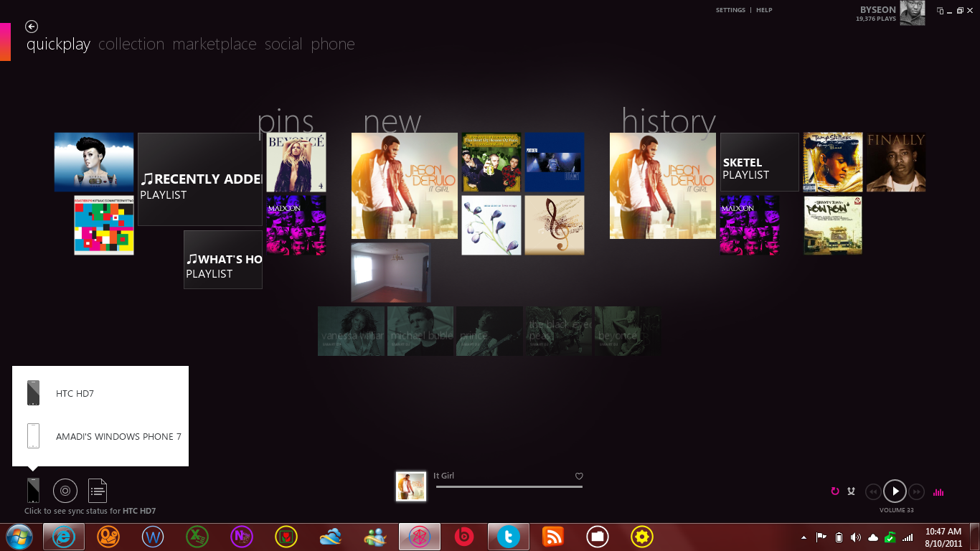Open the Madcon album in history
This screenshot has width=980, height=551.
coord(750,225)
